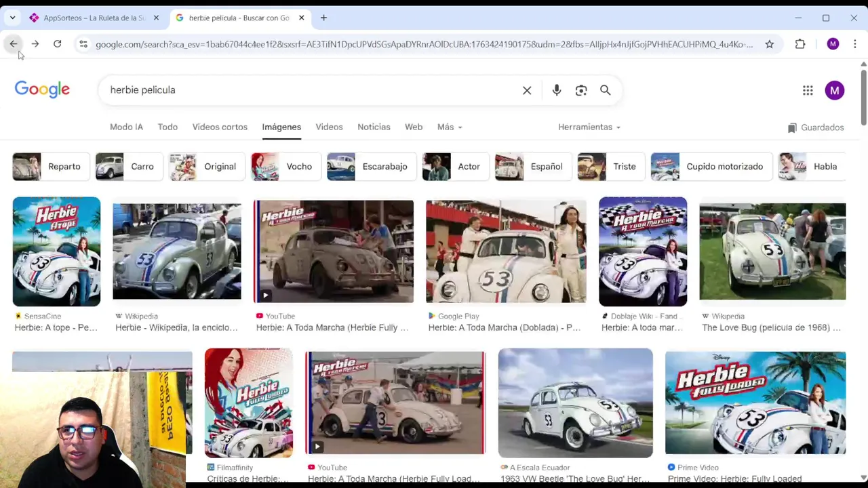This screenshot has width=868, height=488.
Task: Click the URL address bar
Action: pos(424,44)
